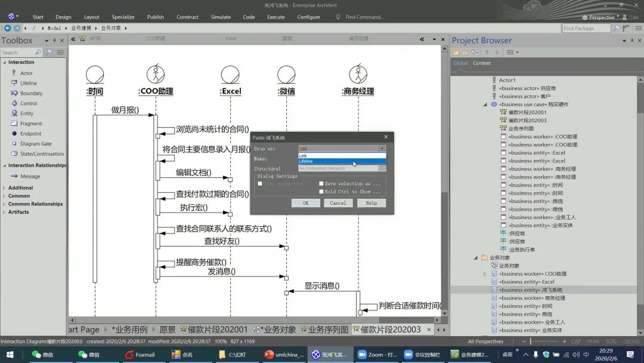Click OK in the Paste dialog
This screenshot has width=644, height=363.
pyautogui.click(x=305, y=203)
